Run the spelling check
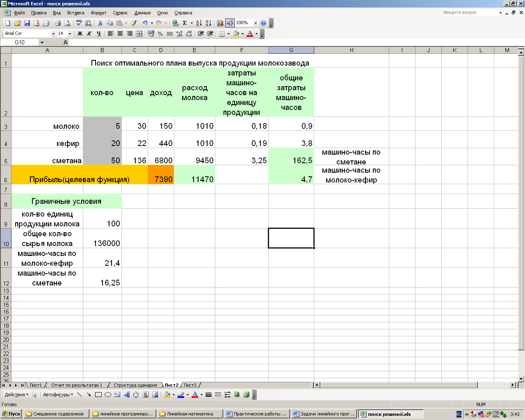This screenshot has height=420, width=525. tap(79, 23)
